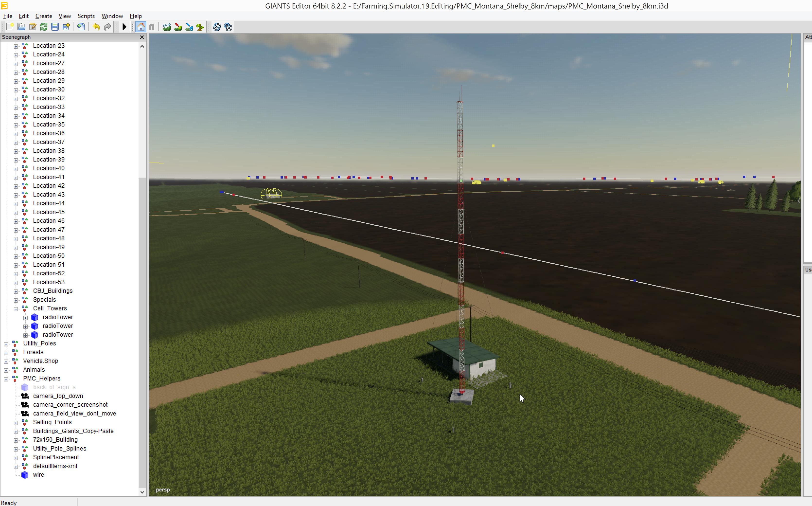Image resolution: width=812 pixels, height=506 pixels.
Task: Select the foliage paint plant icon
Action: click(200, 27)
